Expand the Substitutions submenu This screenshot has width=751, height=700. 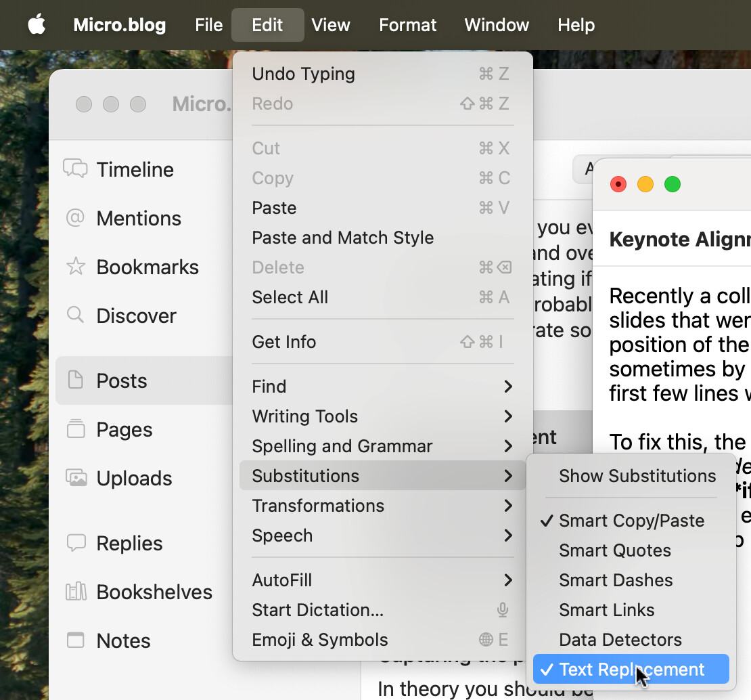tap(383, 476)
